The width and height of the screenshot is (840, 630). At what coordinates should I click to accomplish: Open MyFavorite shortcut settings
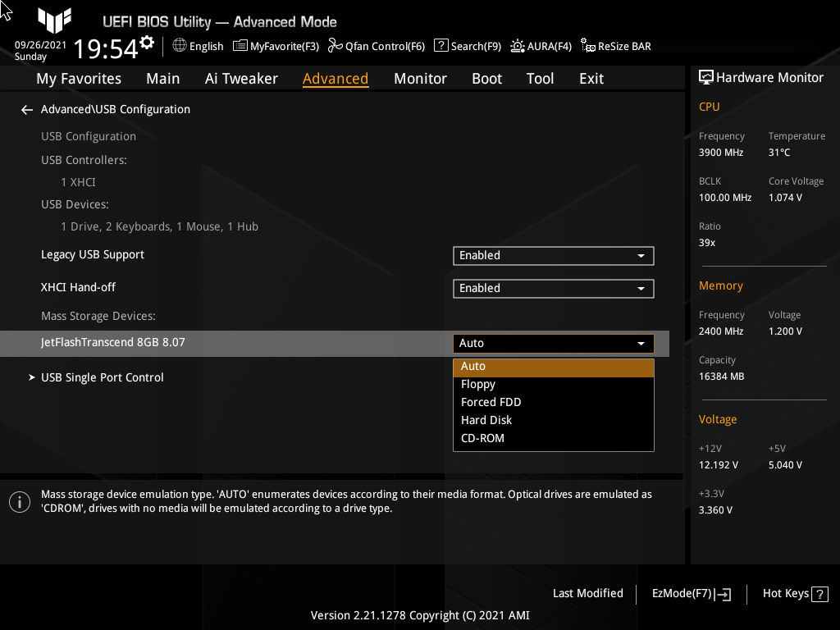pos(276,47)
